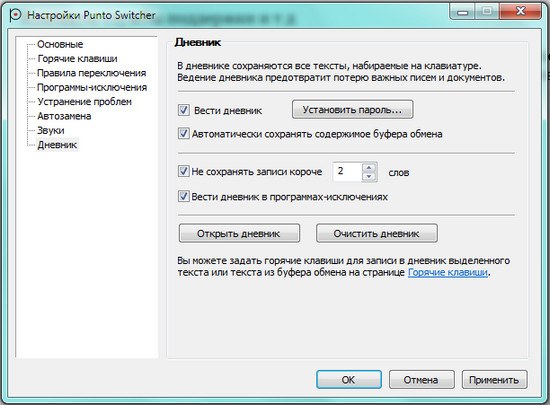
Task: Toggle the 'Вести дневник' checkbox
Action: coord(184,110)
